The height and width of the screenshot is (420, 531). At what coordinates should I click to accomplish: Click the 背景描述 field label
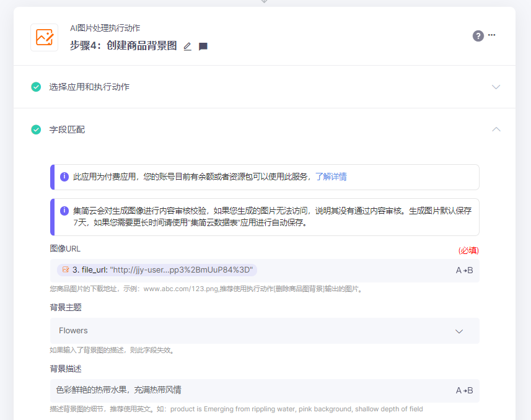tap(66, 369)
